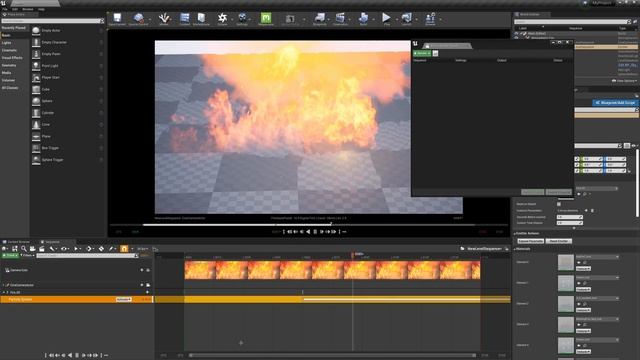Click the Sequencer camera icon
This screenshot has width=640, height=360.
coord(33,249)
